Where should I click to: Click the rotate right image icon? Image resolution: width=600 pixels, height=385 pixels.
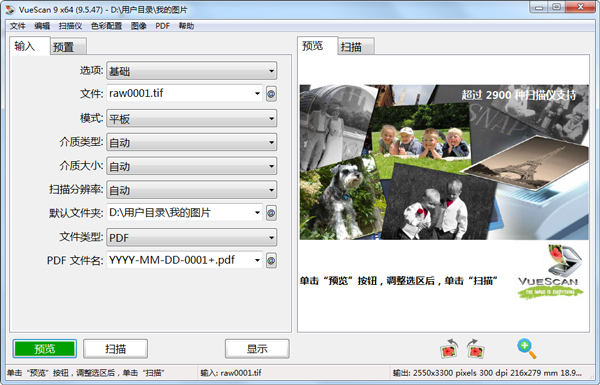point(476,348)
